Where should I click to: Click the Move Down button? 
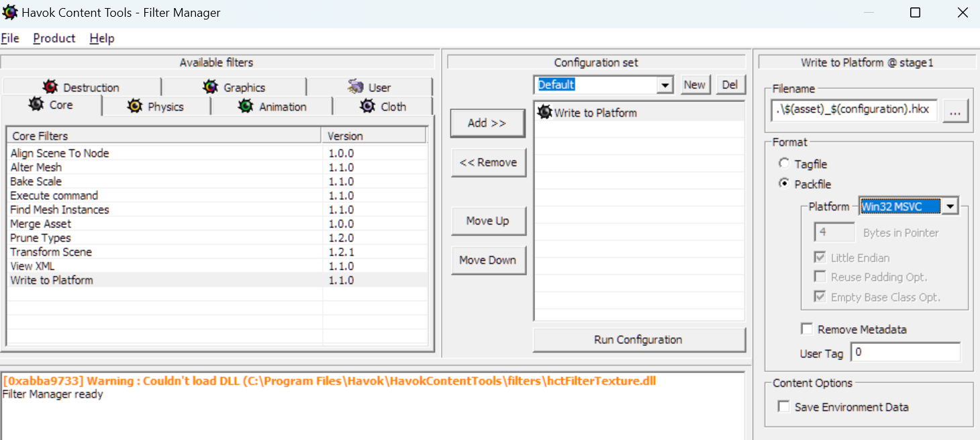coord(487,260)
